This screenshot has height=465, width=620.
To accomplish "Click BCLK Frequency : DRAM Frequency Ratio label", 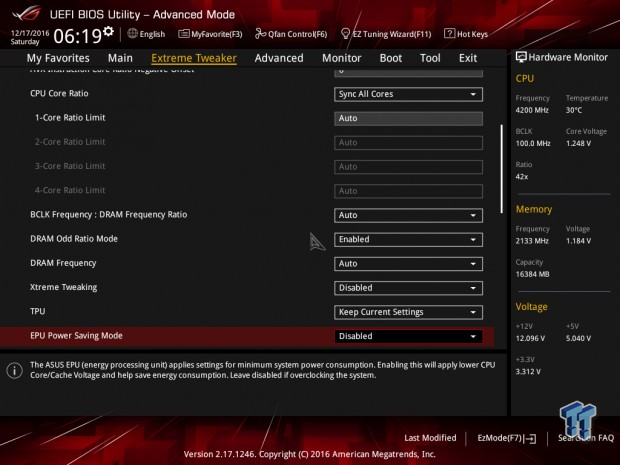I will point(109,215).
